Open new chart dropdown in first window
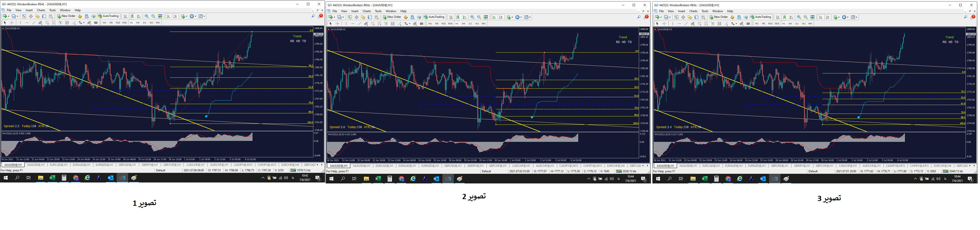Screen dimensions: 980x230 (6, 16)
